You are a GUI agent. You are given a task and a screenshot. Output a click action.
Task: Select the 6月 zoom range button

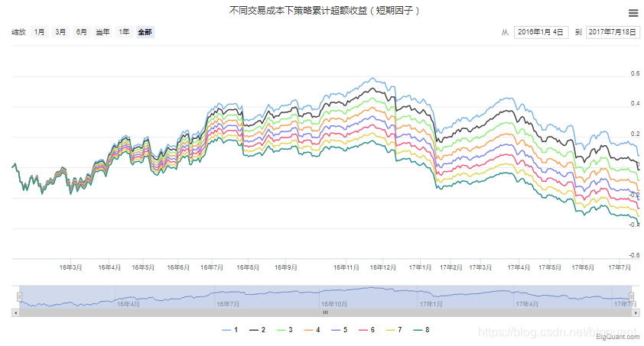click(x=81, y=32)
